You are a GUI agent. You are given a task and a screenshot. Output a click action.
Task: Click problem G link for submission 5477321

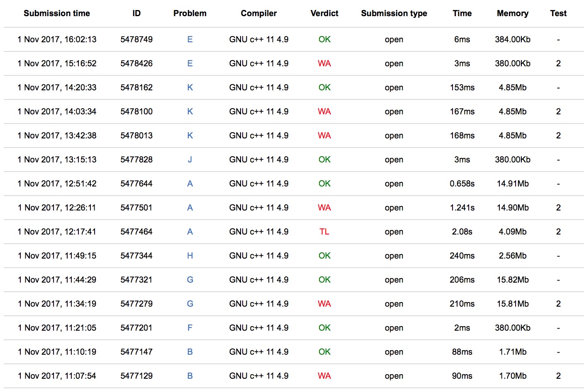pos(190,280)
